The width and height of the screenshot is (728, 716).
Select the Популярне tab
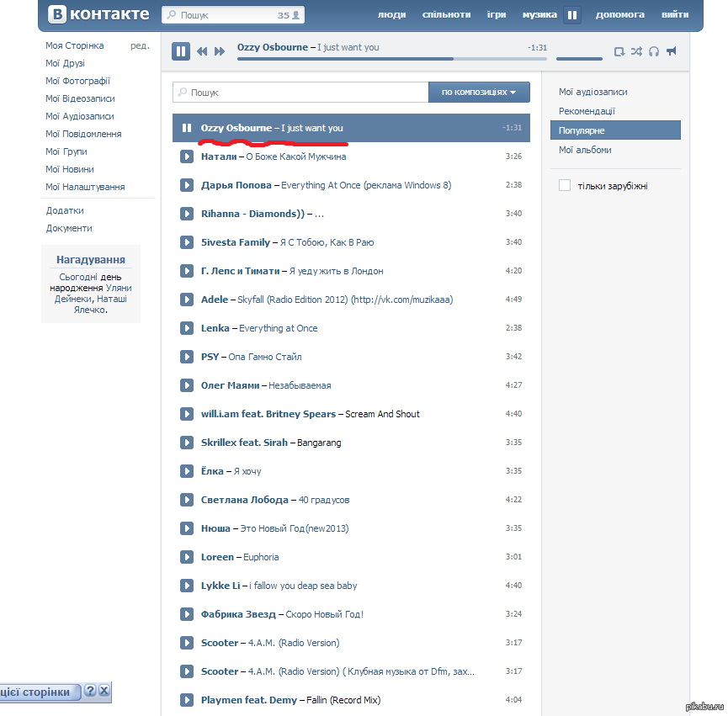tap(615, 130)
